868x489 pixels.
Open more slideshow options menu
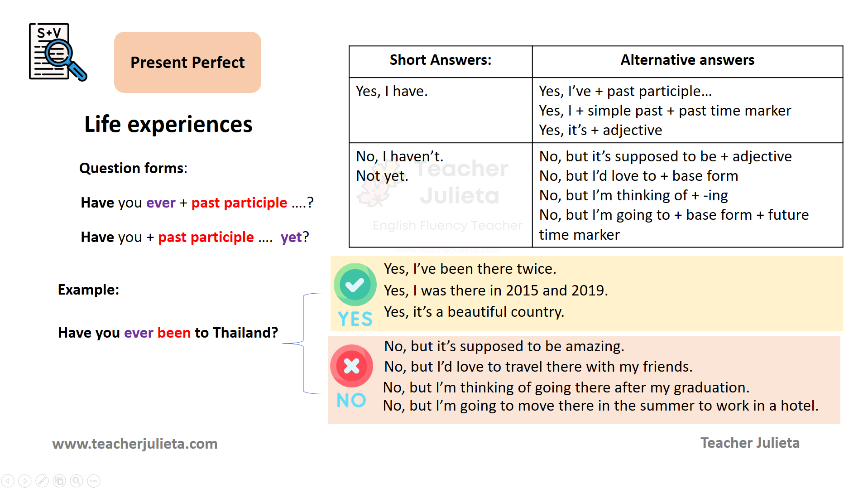(x=94, y=481)
